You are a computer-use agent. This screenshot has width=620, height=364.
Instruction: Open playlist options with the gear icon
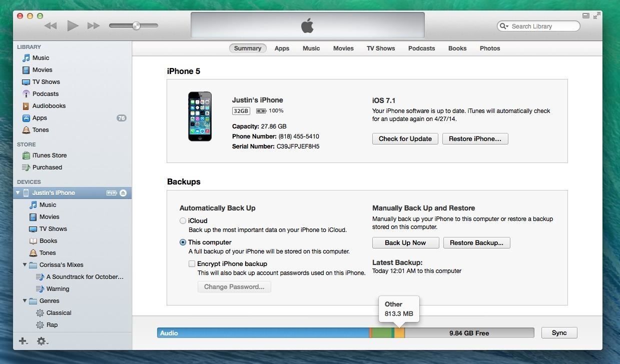pos(41,341)
